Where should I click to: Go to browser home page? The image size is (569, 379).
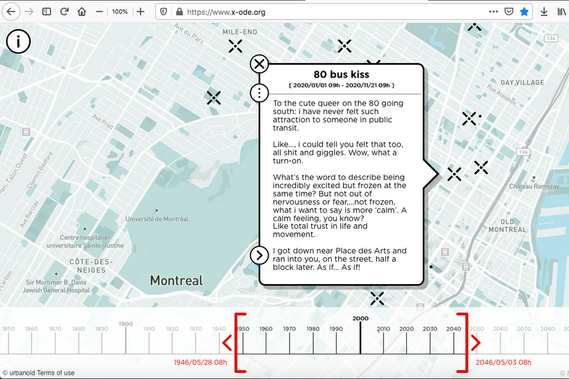pyautogui.click(x=82, y=12)
